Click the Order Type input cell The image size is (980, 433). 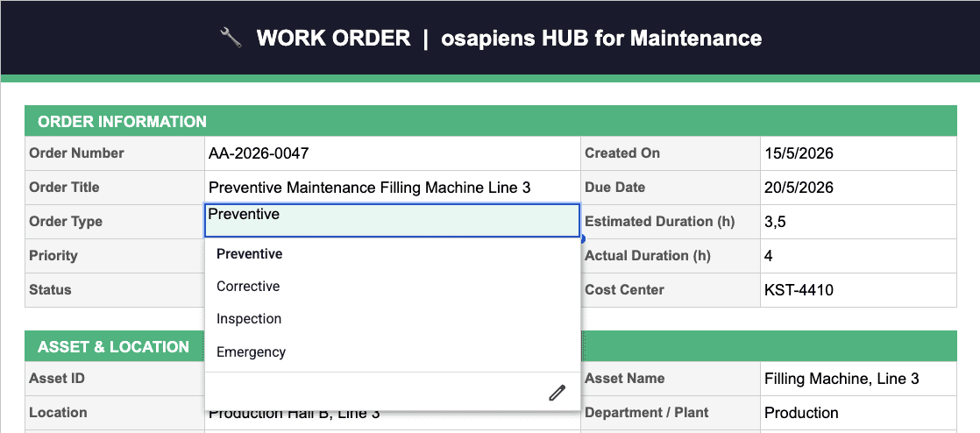[393, 221]
